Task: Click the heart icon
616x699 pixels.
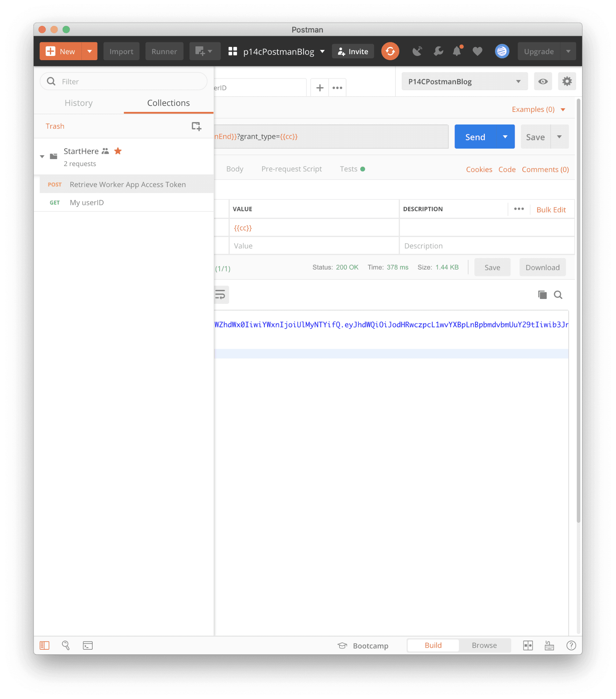Action: click(x=477, y=51)
